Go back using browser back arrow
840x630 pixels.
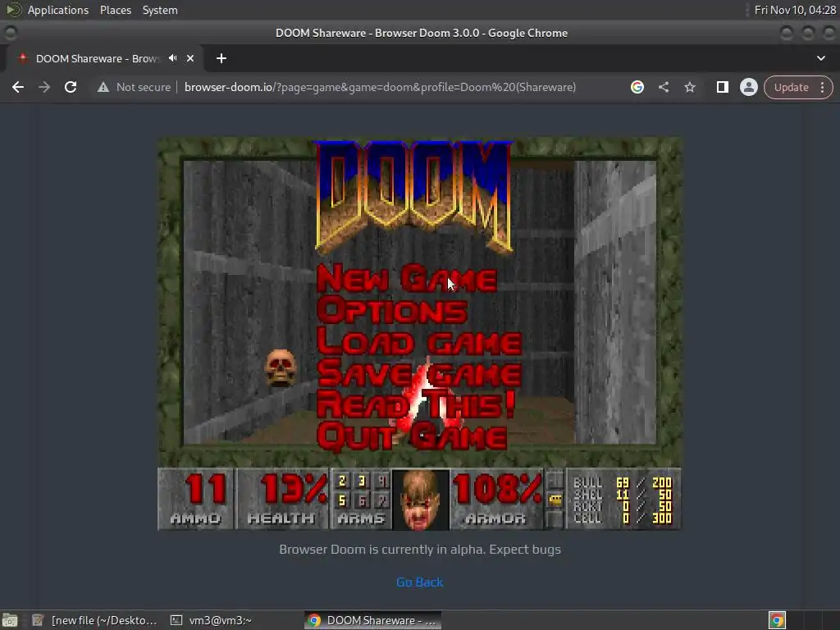click(18, 87)
